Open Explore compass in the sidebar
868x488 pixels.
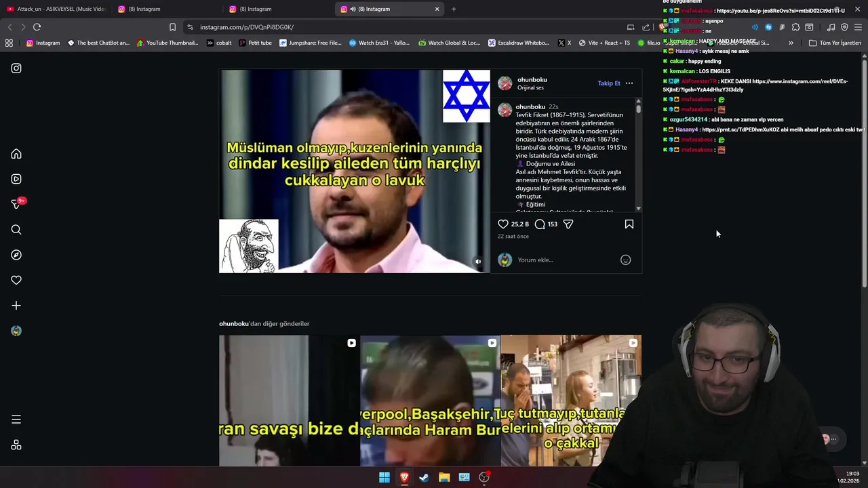16,255
